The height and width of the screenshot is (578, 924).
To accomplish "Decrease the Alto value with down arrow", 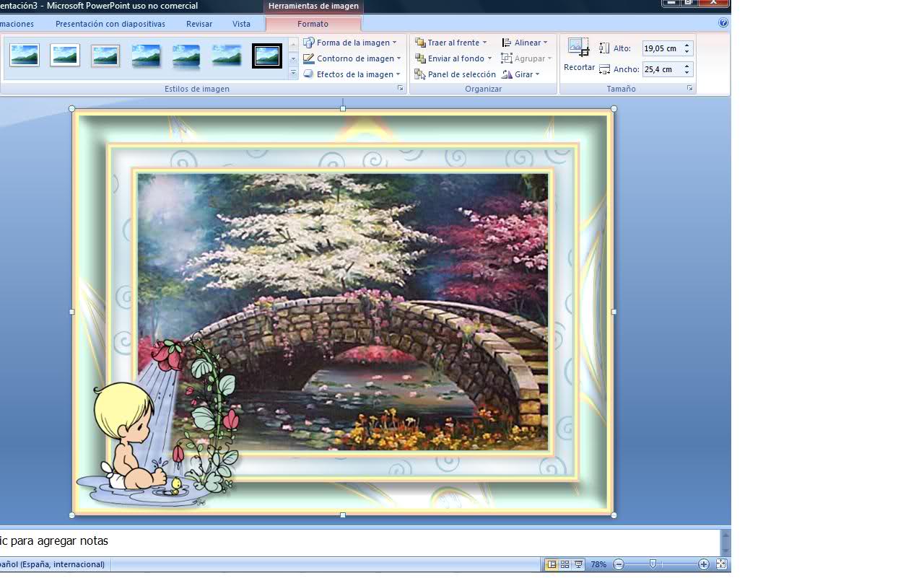I will click(x=687, y=52).
